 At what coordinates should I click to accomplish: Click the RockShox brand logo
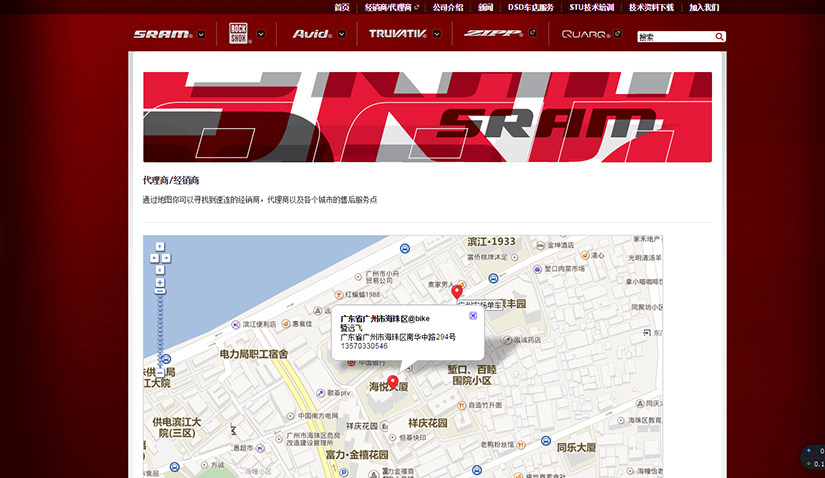239,33
